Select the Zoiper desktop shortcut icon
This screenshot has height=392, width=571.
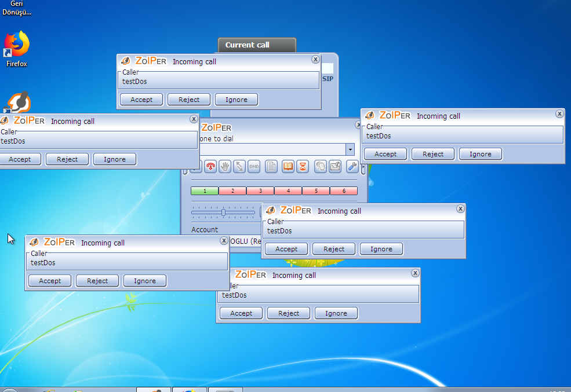coord(18,102)
